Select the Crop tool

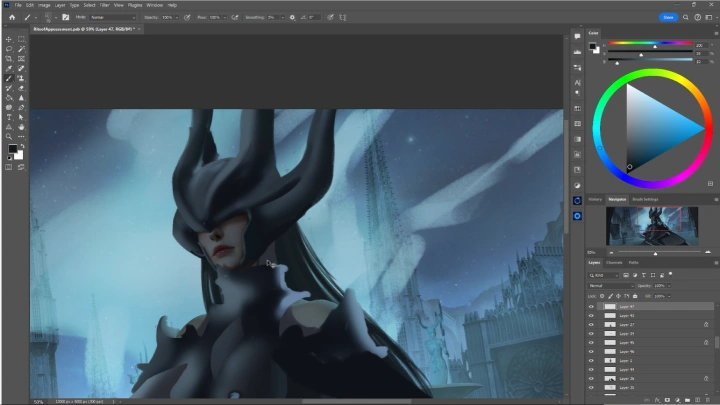(x=9, y=59)
